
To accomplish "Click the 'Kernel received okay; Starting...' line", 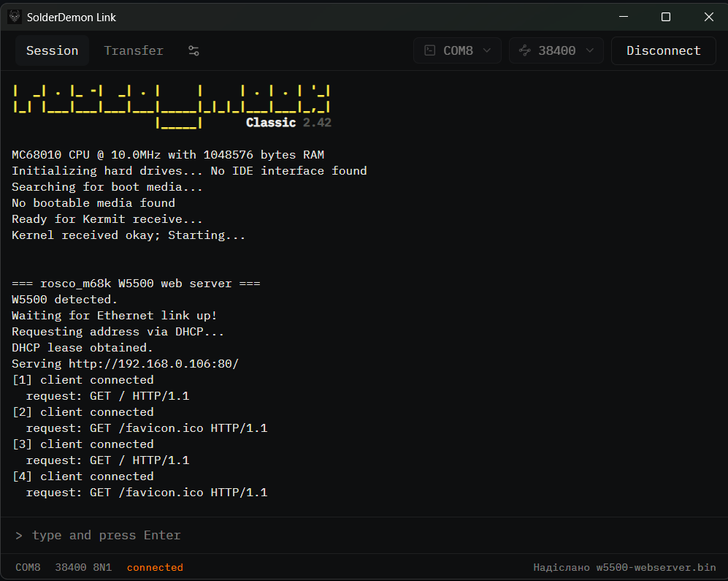I will pyautogui.click(x=128, y=235).
